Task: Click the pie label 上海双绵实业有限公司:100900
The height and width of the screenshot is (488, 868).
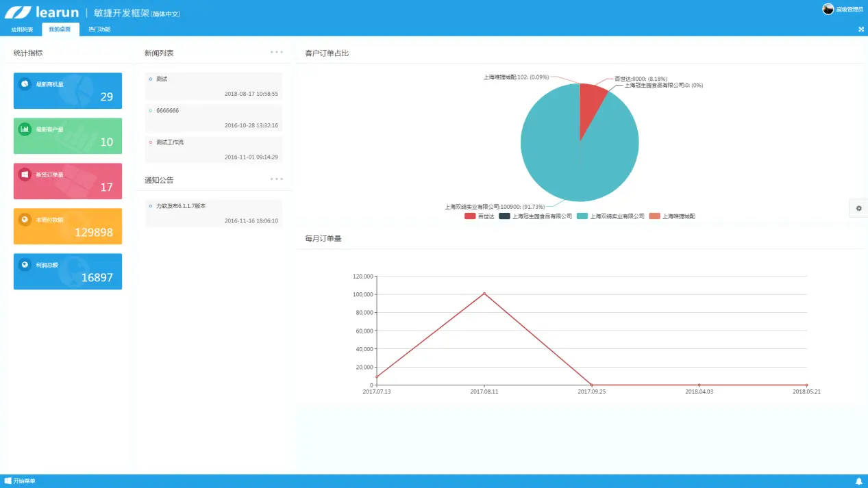Action: 495,206
